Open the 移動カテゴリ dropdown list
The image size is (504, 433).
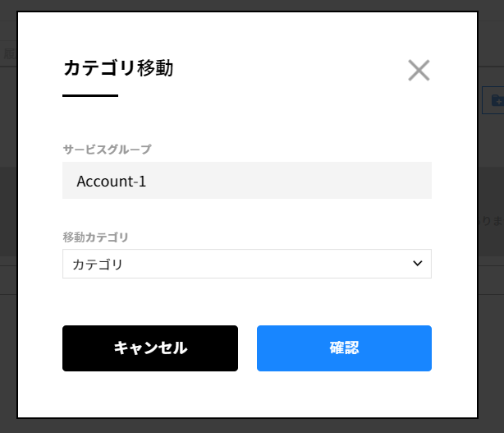click(x=246, y=264)
